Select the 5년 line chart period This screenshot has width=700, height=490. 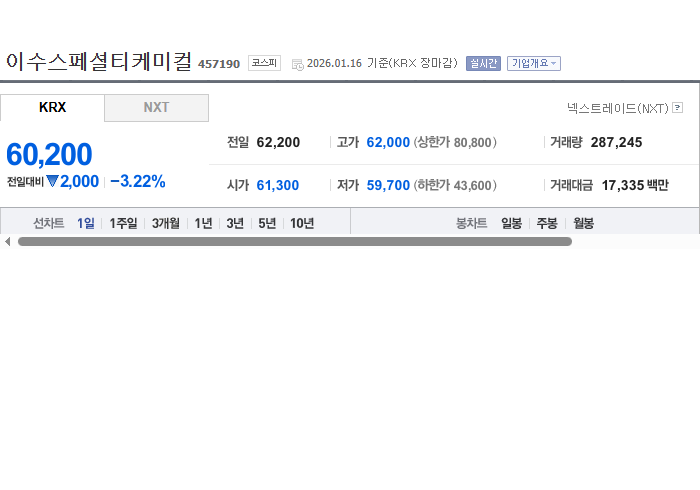[267, 223]
